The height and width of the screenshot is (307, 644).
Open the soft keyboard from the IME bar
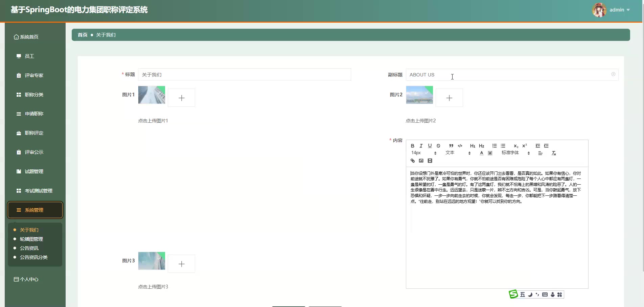(x=545, y=294)
